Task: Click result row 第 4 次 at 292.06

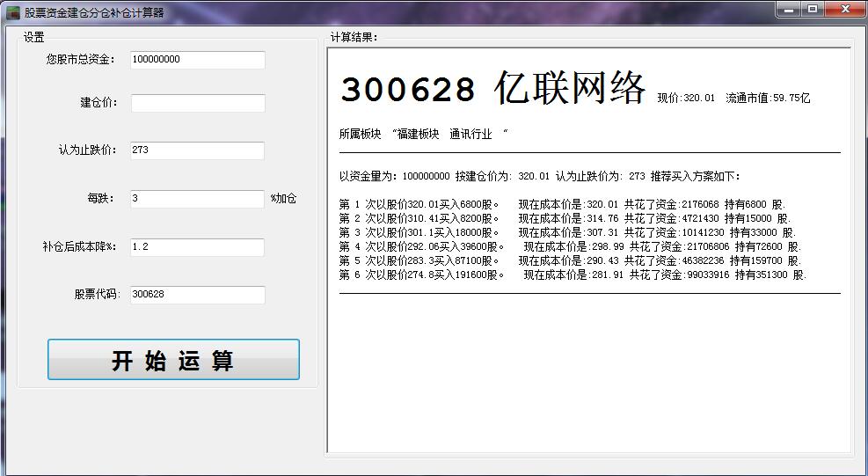Action: 571,246
